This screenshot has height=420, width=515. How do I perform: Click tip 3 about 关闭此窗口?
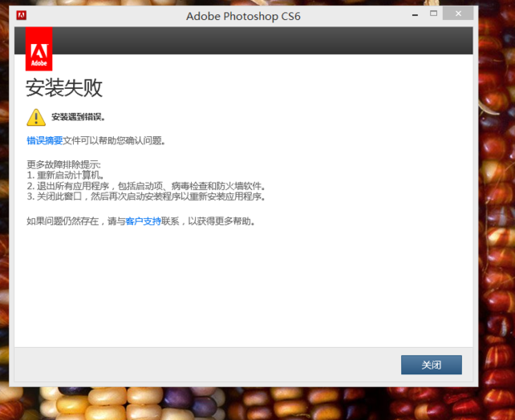146,197
